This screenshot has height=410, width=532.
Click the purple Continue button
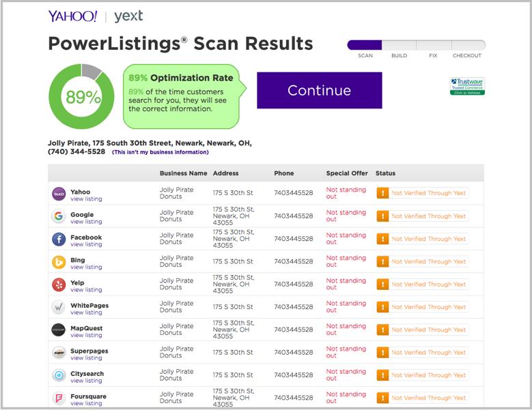[319, 90]
